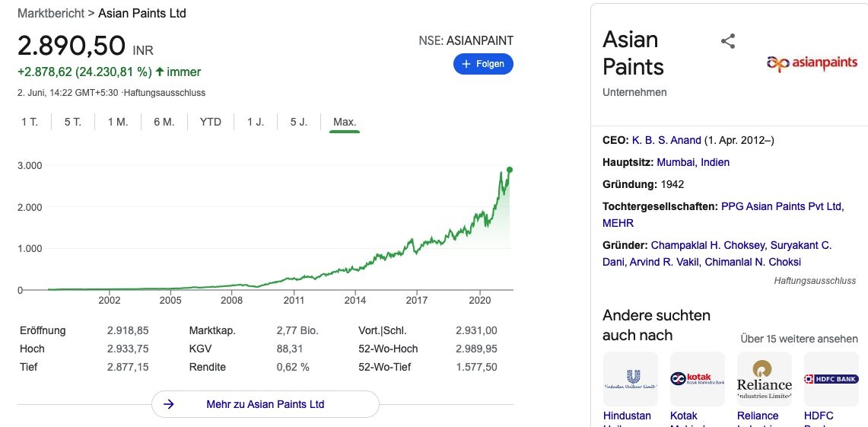Viewport: 868px width, 427px height.
Task: Open the Mumbai, Indien headquarters link
Action: coord(693,162)
